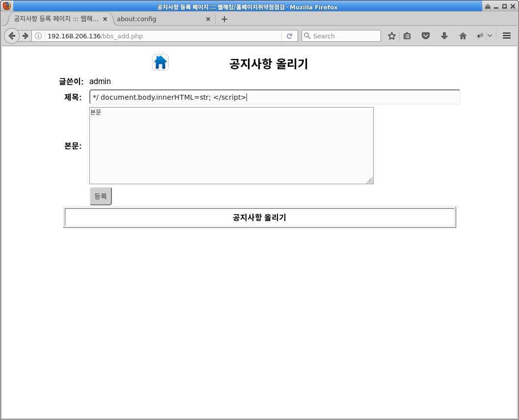Show bookmarks list icon

click(x=407, y=36)
